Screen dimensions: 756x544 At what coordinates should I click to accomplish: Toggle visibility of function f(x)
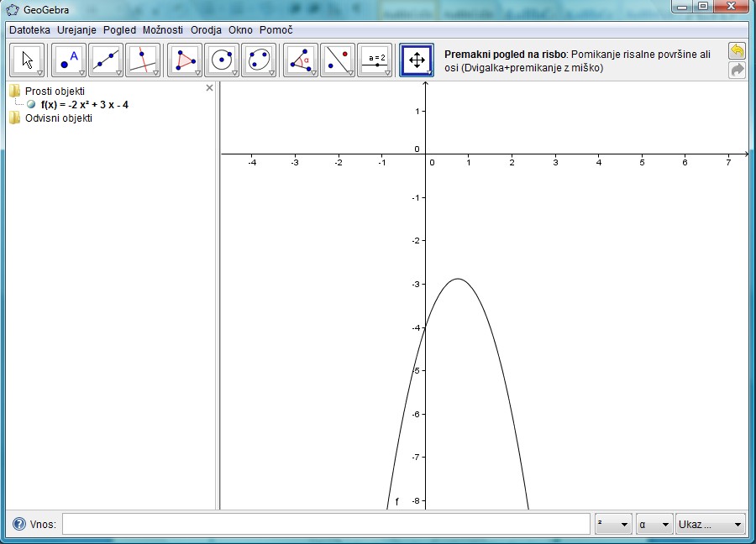[31, 105]
